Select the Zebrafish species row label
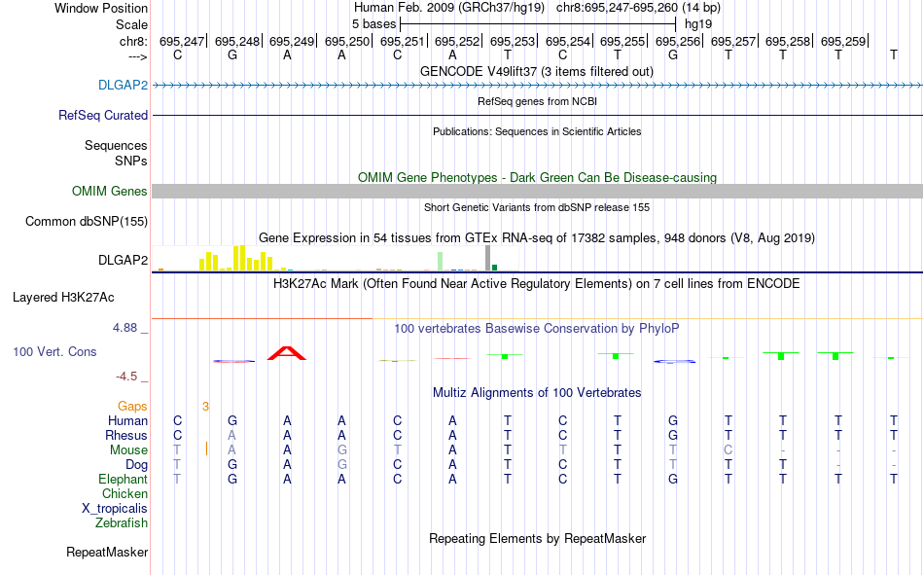This screenshot has height=575, width=924. [122, 522]
